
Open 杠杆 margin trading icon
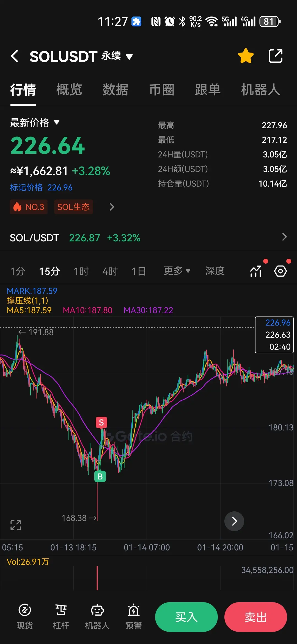(61, 617)
